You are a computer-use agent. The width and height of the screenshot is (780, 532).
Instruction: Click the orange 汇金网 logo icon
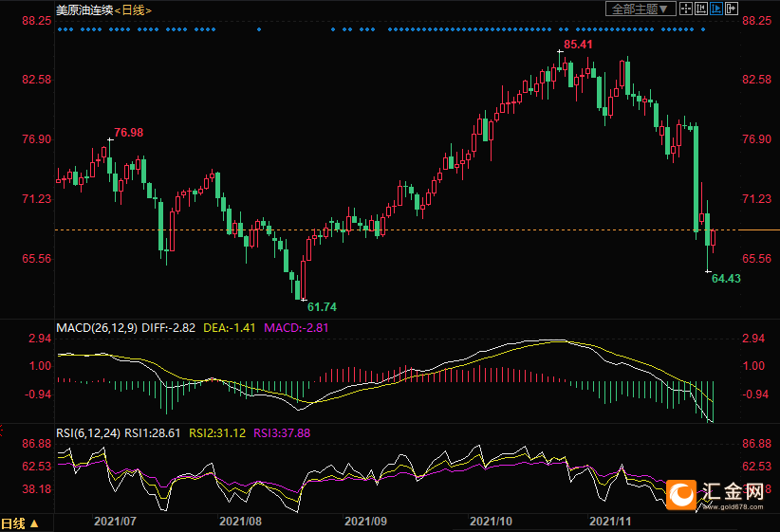(x=681, y=493)
